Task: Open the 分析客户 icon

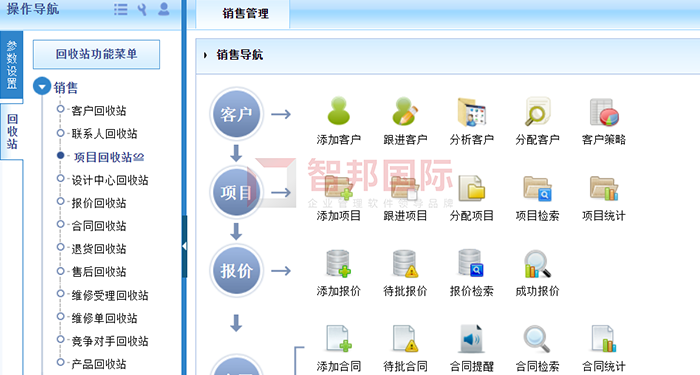Action: [471, 112]
